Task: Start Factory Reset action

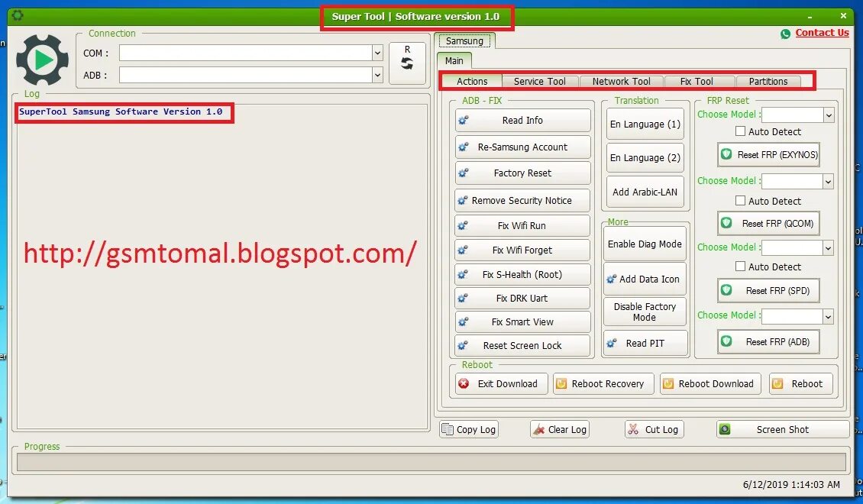Action: tap(522, 173)
